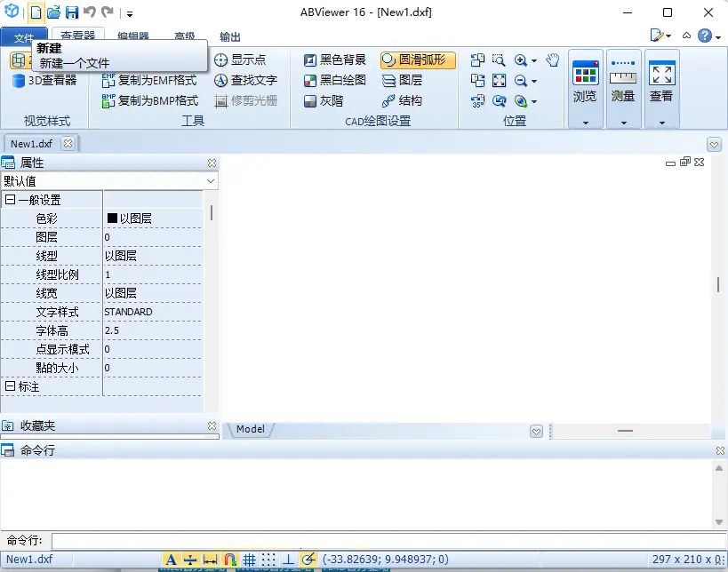
Task: Click the 文字样式 STANDARD value
Action: 128,312
